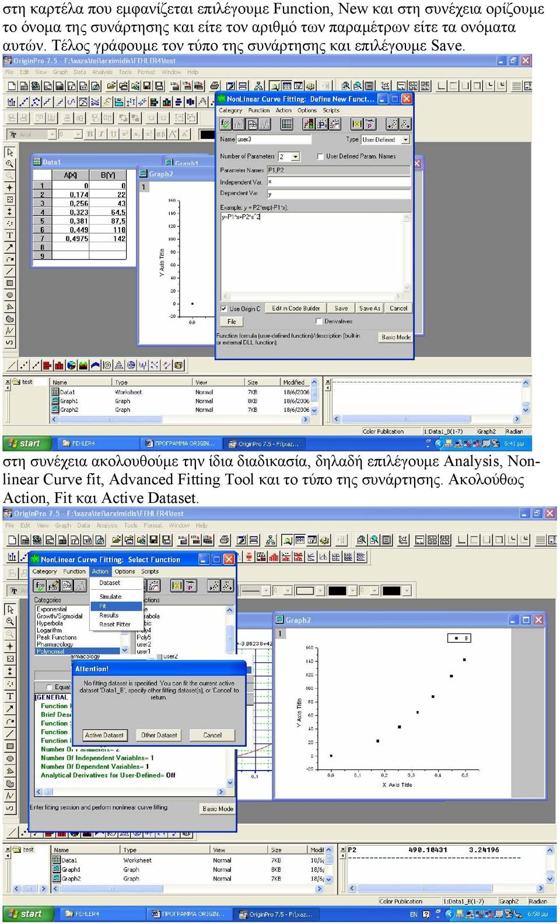560x924 pixels.
Task: Toggle Italic formatting in upper OriginPro toolbar
Action: tap(101, 134)
